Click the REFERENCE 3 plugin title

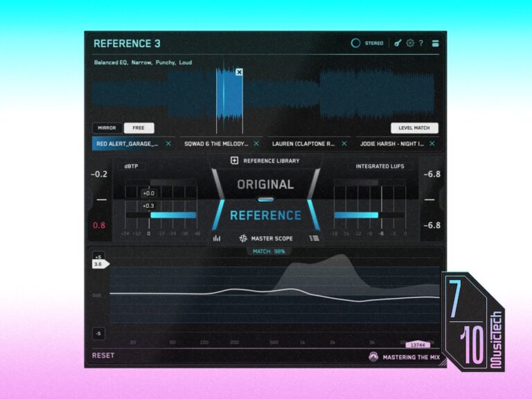(x=127, y=44)
